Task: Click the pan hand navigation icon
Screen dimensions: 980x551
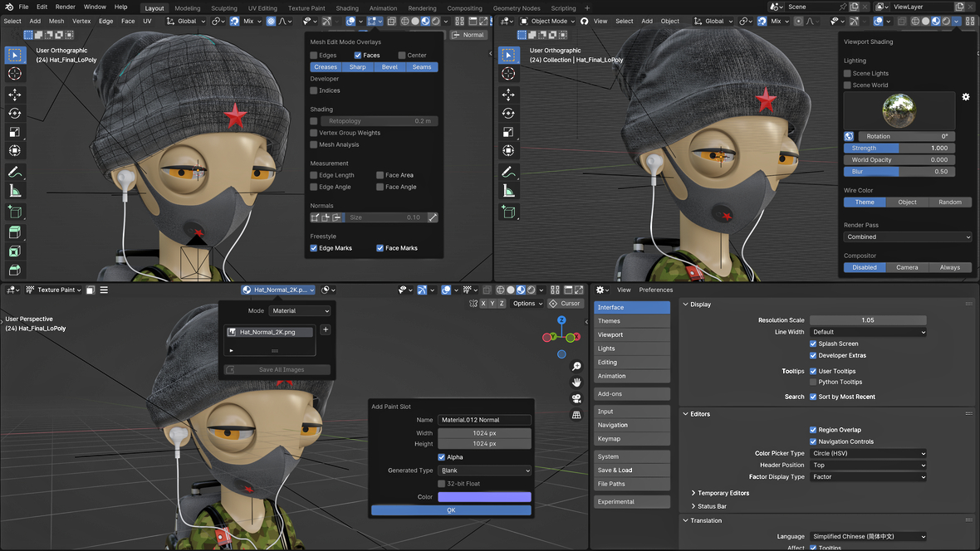Action: (x=576, y=382)
